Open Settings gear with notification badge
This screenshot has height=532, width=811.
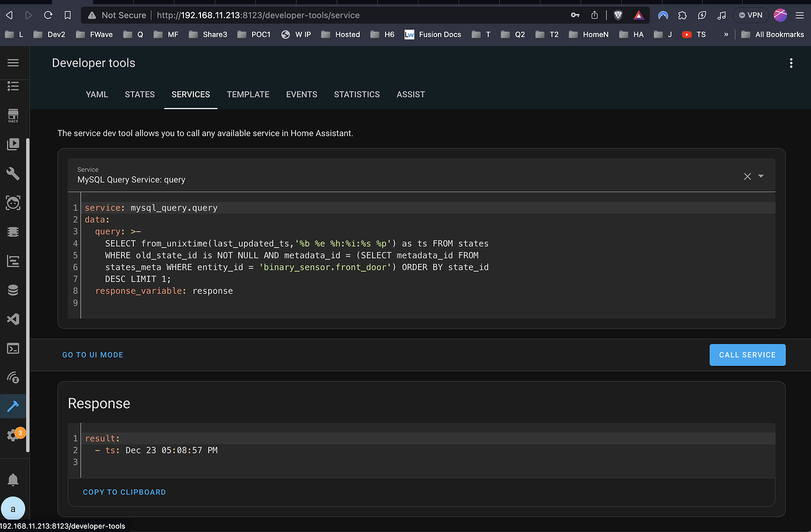[14, 435]
